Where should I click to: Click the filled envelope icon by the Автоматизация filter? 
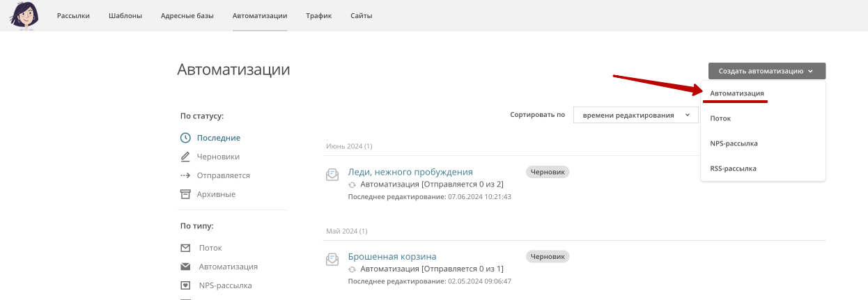pos(185,267)
